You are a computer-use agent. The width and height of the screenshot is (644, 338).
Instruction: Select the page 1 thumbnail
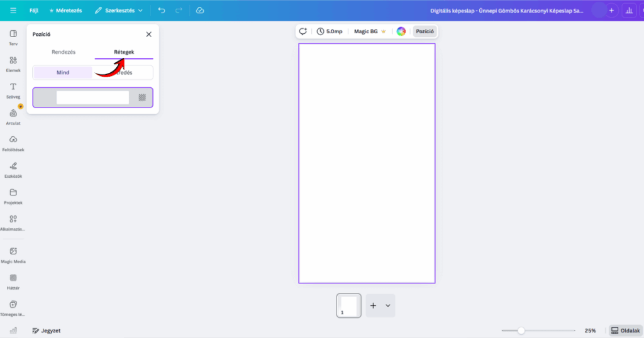348,305
